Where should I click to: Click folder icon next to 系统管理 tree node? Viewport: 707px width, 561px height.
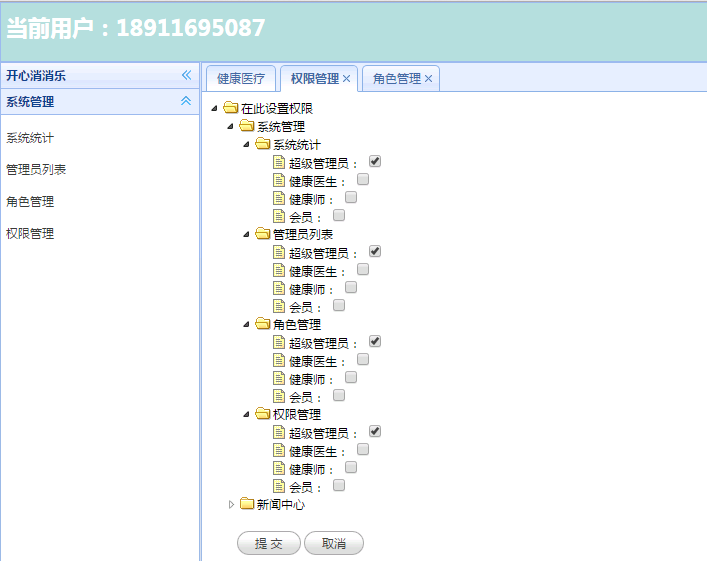click(247, 126)
